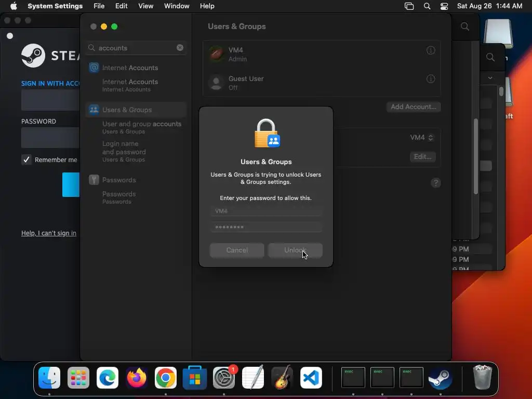Viewport: 532px width, 399px height.
Task: Click the Settings pane scrollbar
Action: (x=476, y=156)
